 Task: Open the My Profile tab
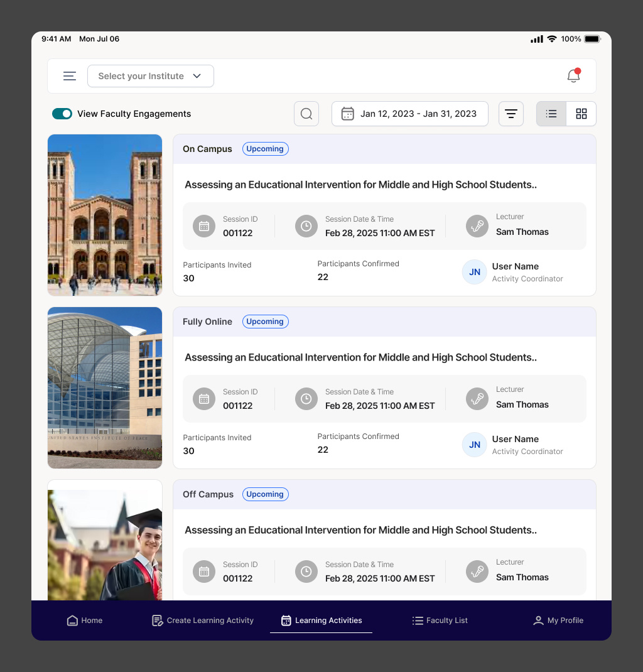click(x=558, y=621)
